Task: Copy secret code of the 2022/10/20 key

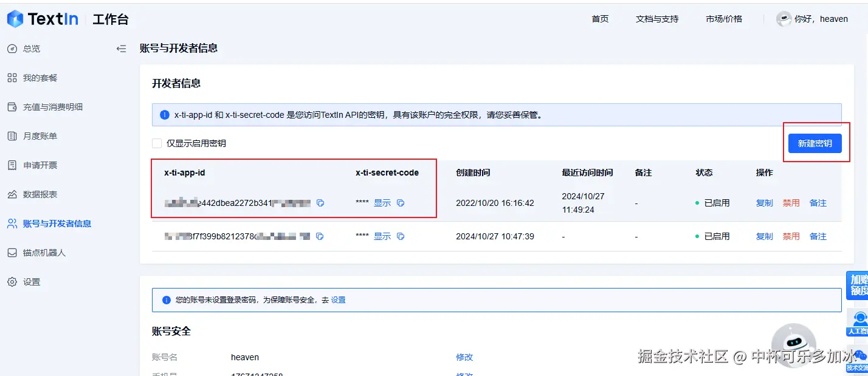Action: coord(401,203)
